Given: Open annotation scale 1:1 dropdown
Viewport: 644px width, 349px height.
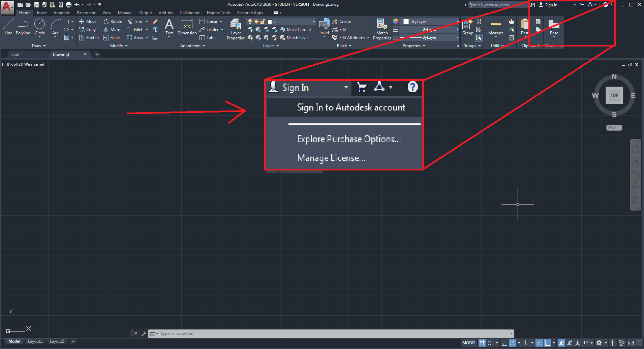Looking at the screenshot, I should coord(588,343).
